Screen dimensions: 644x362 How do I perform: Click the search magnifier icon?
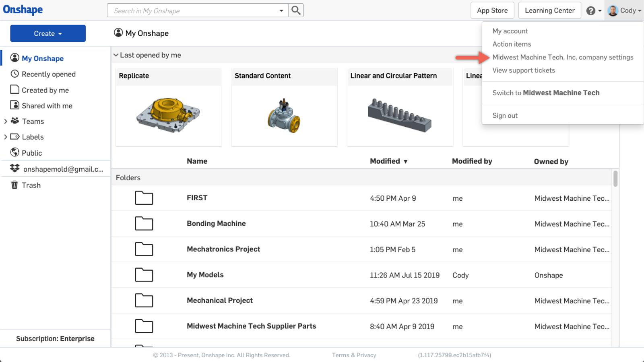296,10
